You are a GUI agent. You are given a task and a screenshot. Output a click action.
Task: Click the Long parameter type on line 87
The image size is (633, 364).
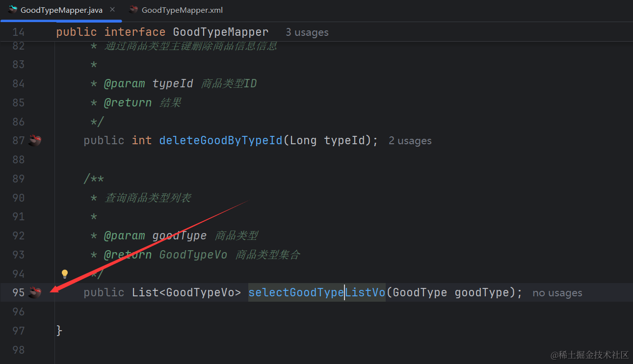coord(303,140)
